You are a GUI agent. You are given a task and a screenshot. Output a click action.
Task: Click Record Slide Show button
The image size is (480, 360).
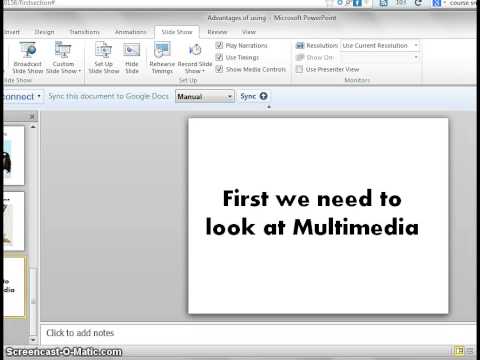(x=195, y=57)
